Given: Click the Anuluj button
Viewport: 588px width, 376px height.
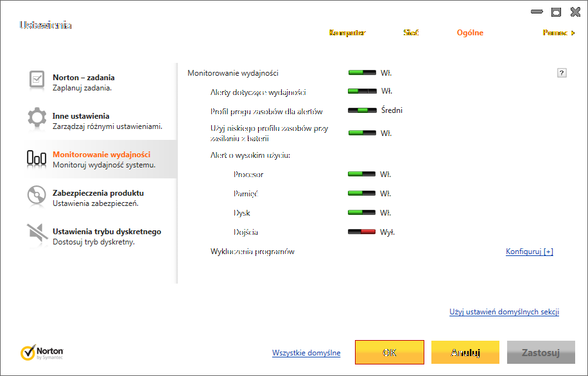Looking at the screenshot, I should 465,352.
